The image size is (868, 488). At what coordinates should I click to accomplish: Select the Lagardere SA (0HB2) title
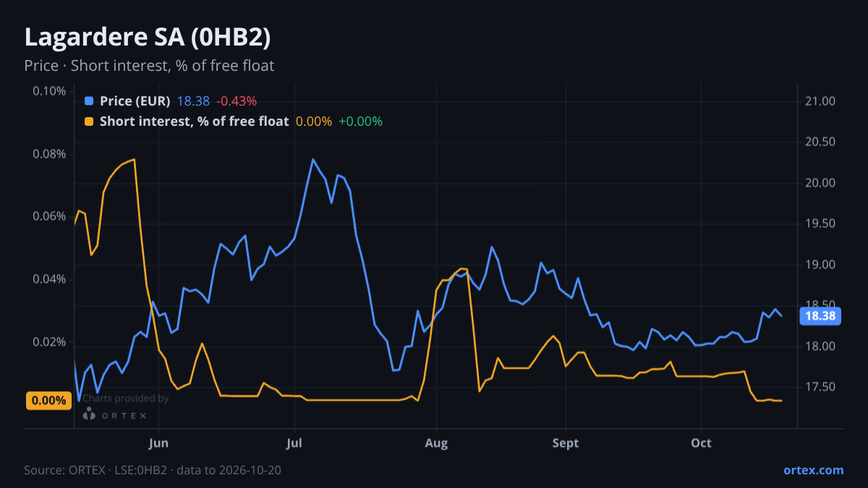[148, 38]
